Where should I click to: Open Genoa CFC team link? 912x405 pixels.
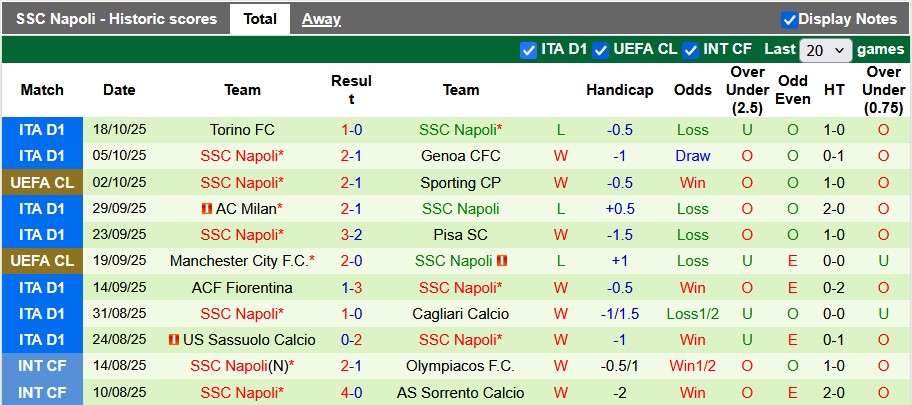(460, 156)
